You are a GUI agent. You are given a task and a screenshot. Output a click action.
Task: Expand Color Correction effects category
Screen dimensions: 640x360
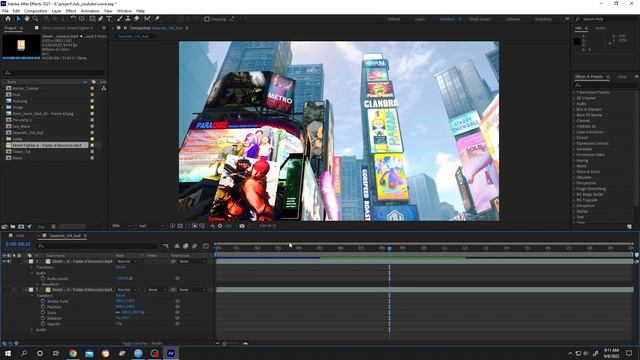[x=574, y=132]
